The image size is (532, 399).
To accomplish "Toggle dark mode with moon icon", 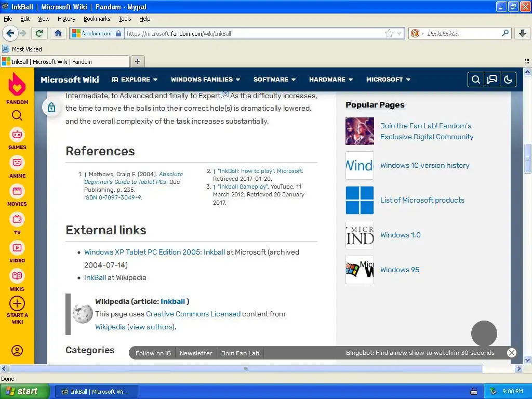I will [x=508, y=79].
